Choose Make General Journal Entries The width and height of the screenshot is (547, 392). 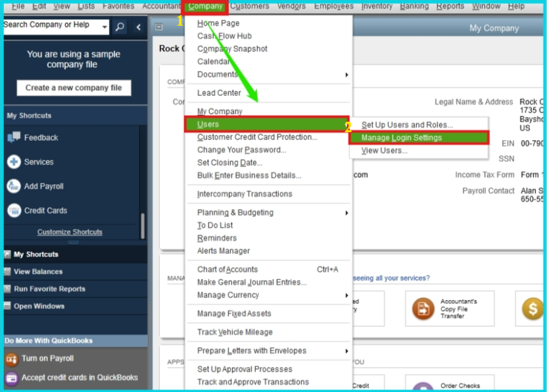pos(252,282)
